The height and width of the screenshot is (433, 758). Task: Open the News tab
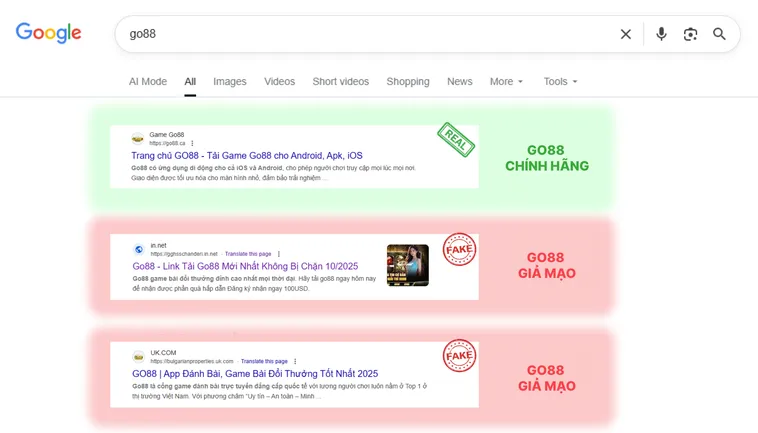460,82
